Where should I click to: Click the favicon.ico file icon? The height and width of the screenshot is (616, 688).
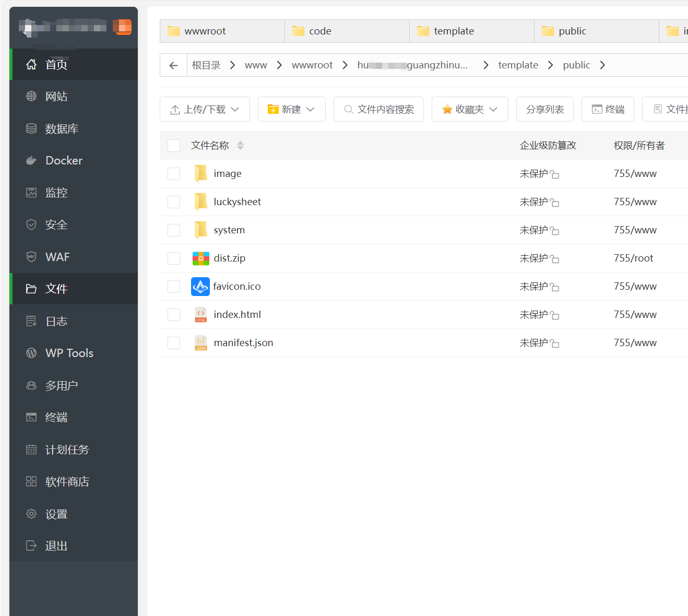pyautogui.click(x=200, y=287)
